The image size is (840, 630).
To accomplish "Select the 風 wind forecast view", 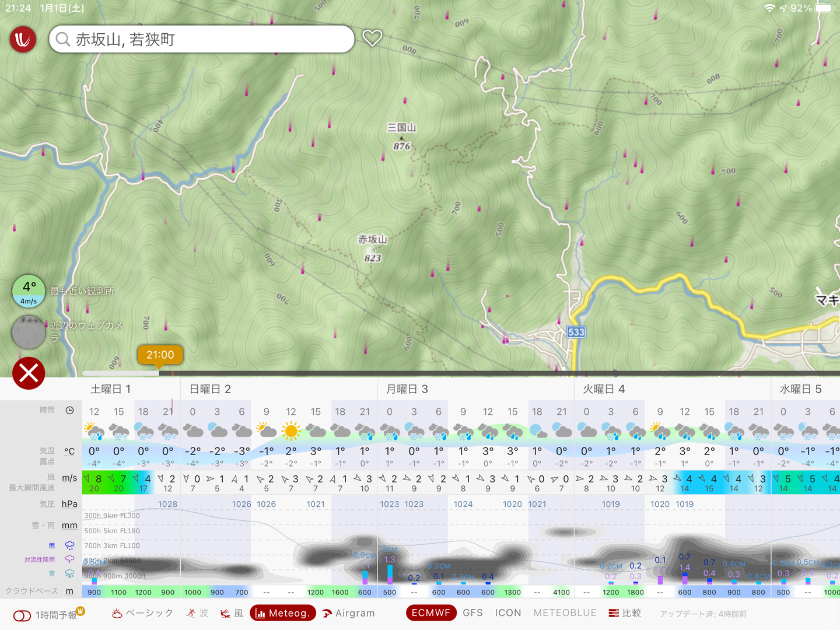I will 232,613.
